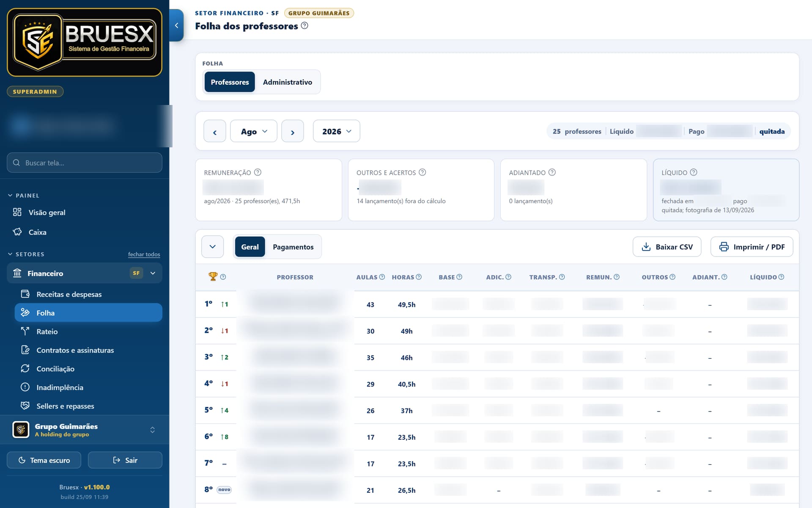The height and width of the screenshot is (508, 812).
Task: Open Contratos e assinaturas
Action: tap(88, 350)
